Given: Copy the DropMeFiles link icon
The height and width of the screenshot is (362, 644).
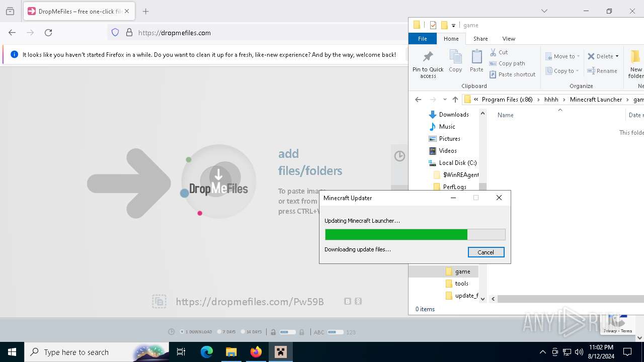Looking at the screenshot, I should point(159,301).
